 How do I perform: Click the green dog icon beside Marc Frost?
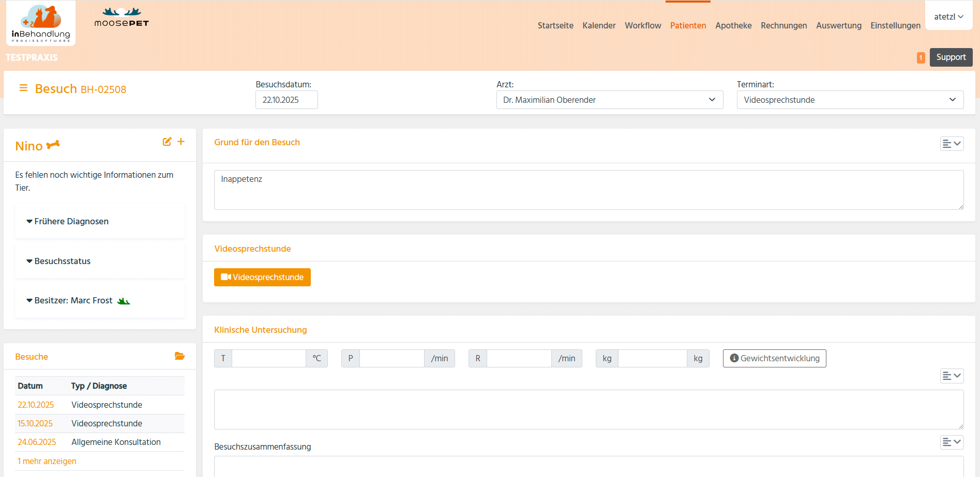pos(124,300)
